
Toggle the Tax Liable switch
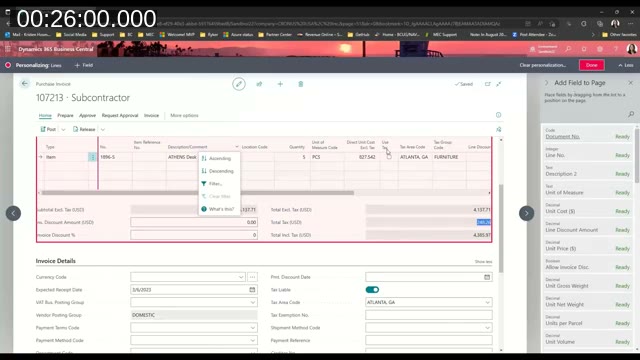click(372, 290)
